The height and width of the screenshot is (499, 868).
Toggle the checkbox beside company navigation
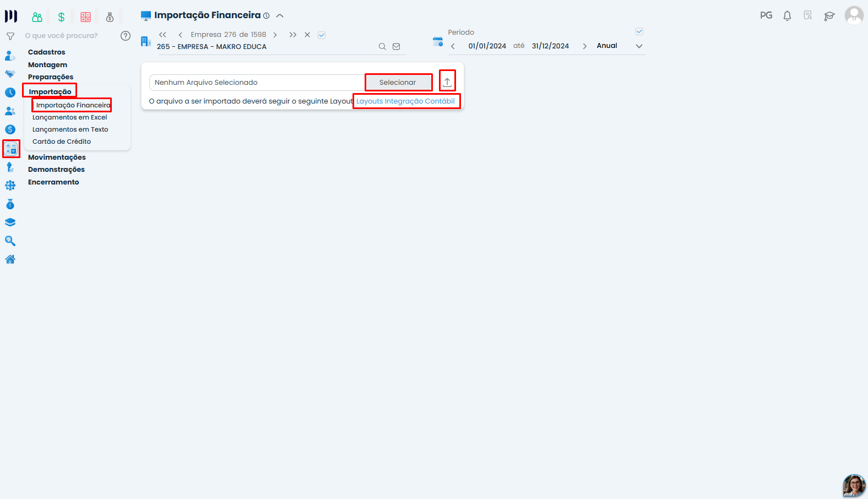[322, 35]
